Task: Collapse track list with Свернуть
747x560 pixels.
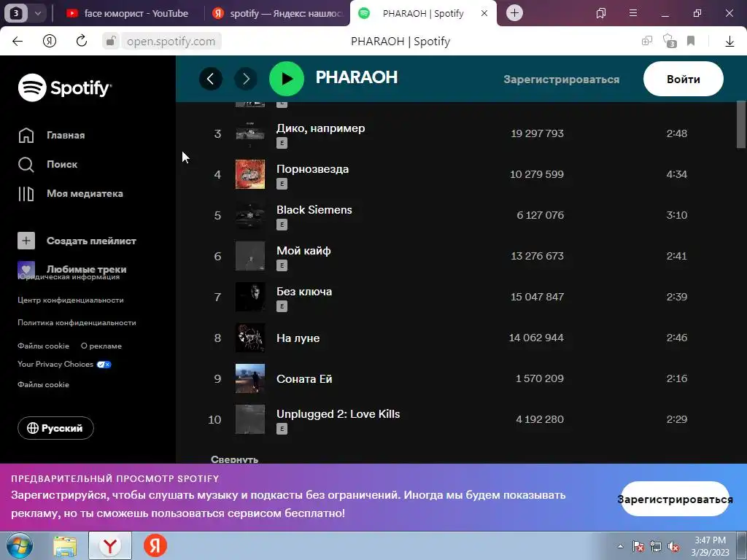Action: coord(234,459)
